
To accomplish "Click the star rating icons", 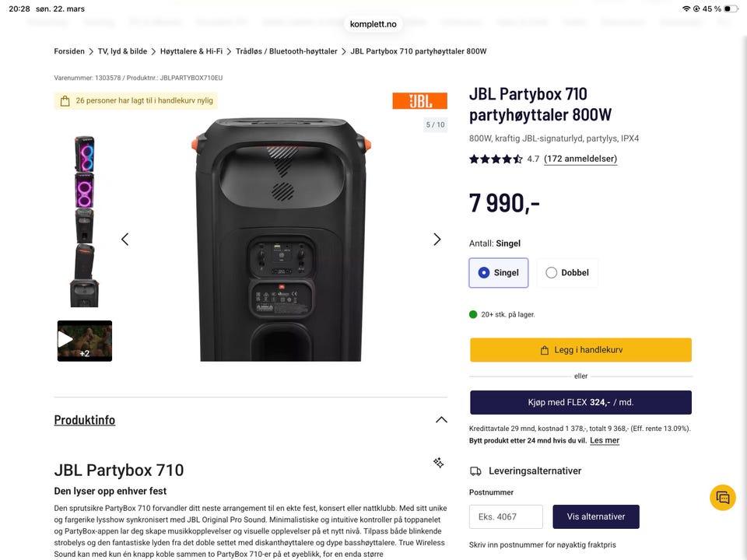I will (496, 159).
